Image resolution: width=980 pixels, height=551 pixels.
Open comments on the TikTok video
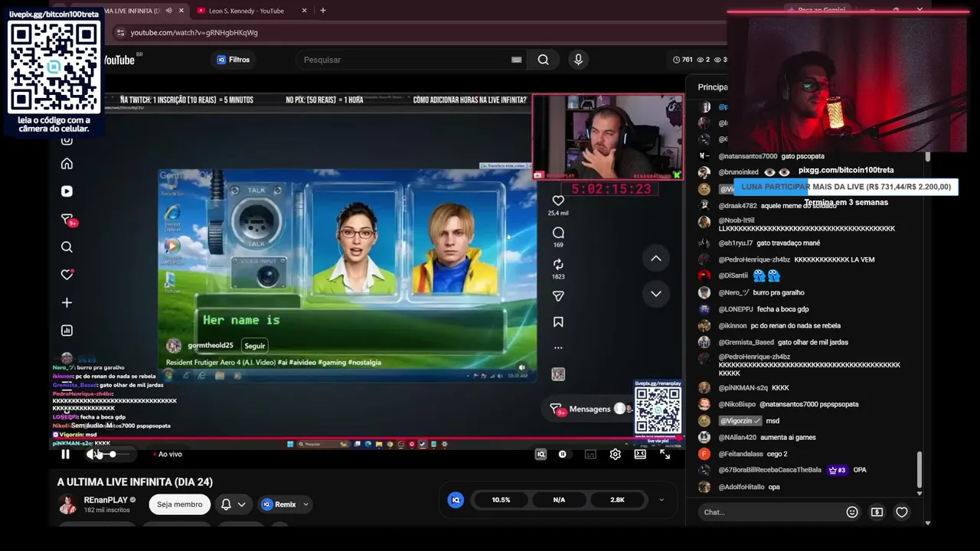(558, 233)
